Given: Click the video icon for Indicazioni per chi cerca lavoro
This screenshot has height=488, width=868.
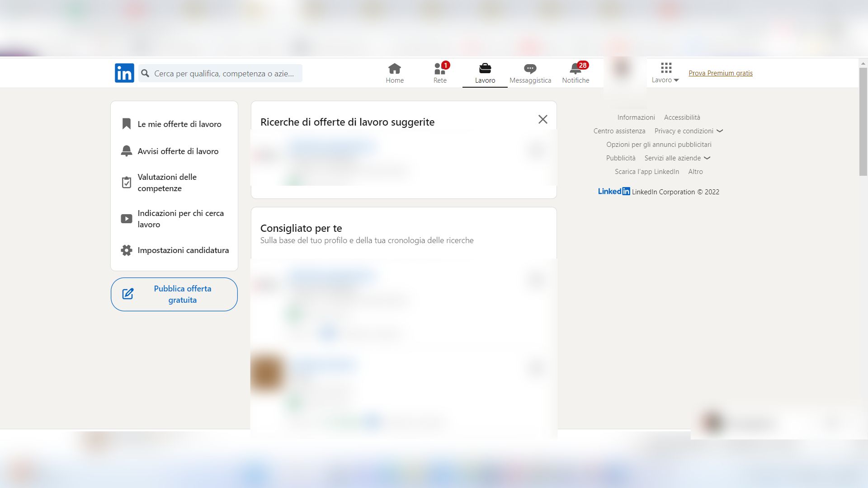Looking at the screenshot, I should (x=127, y=218).
